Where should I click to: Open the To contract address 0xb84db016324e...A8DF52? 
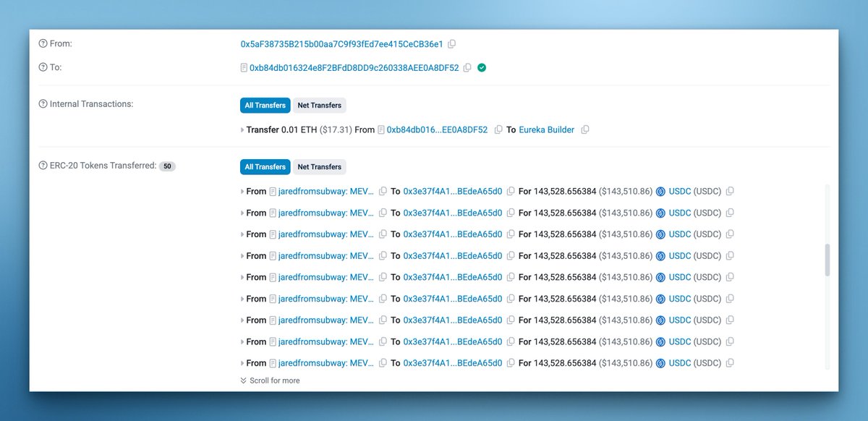(354, 68)
